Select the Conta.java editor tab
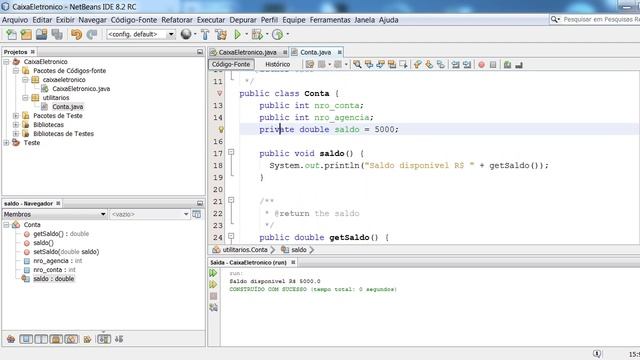 tap(316, 52)
